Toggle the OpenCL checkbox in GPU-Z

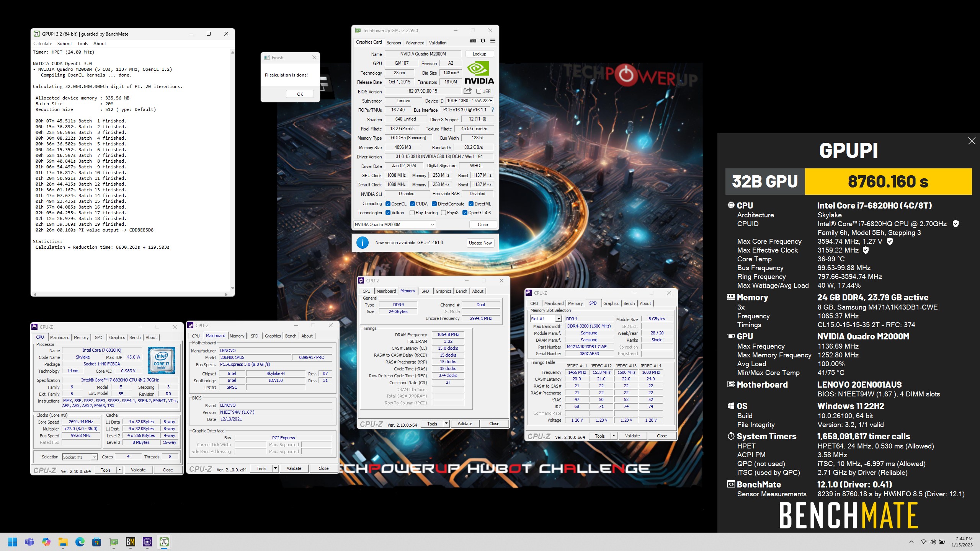coord(388,204)
